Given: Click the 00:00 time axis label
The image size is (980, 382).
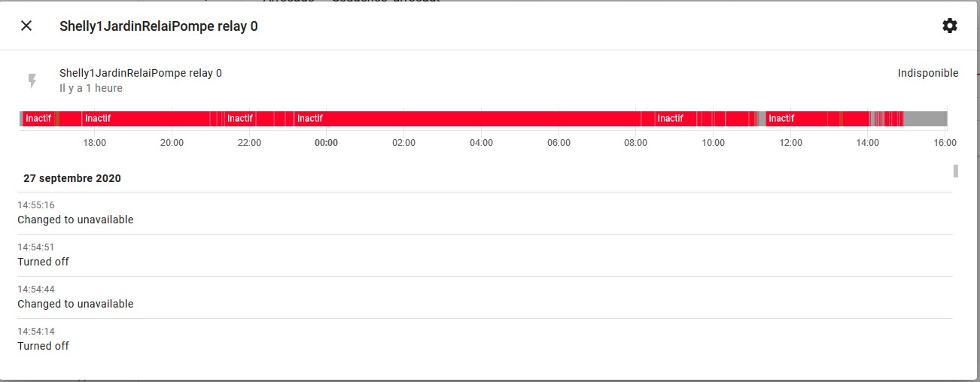Looking at the screenshot, I should point(326,143).
